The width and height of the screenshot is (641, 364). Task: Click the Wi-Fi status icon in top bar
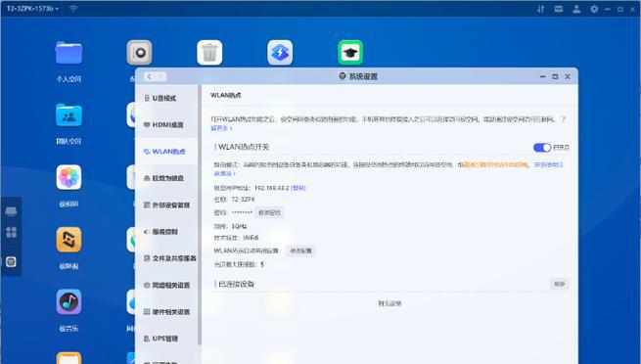click(73, 9)
